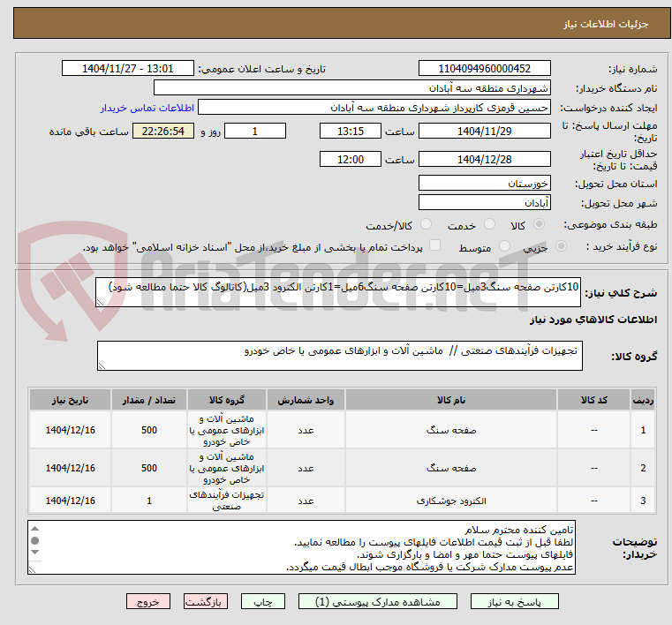Click the resize handle of description box
Viewport: 672px width, 625px height.
101,303
